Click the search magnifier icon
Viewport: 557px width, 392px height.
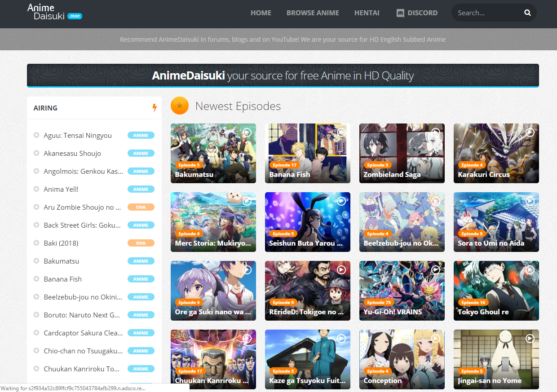pos(527,13)
